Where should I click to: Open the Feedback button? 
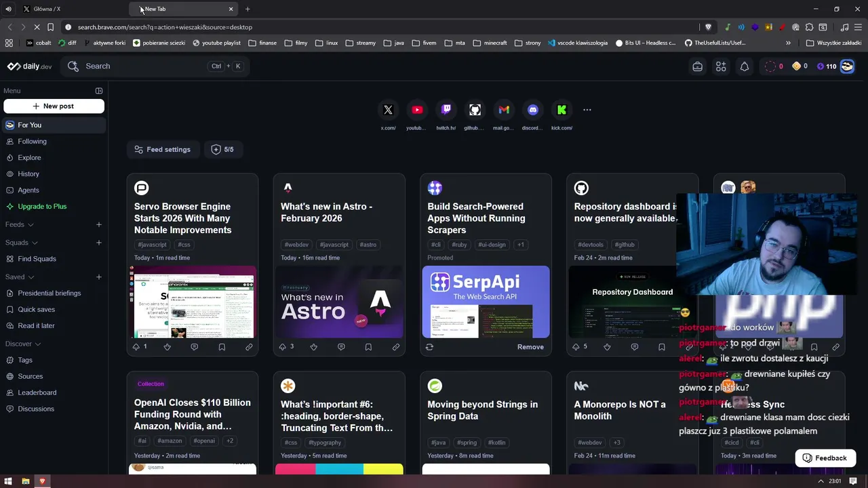(x=825, y=458)
